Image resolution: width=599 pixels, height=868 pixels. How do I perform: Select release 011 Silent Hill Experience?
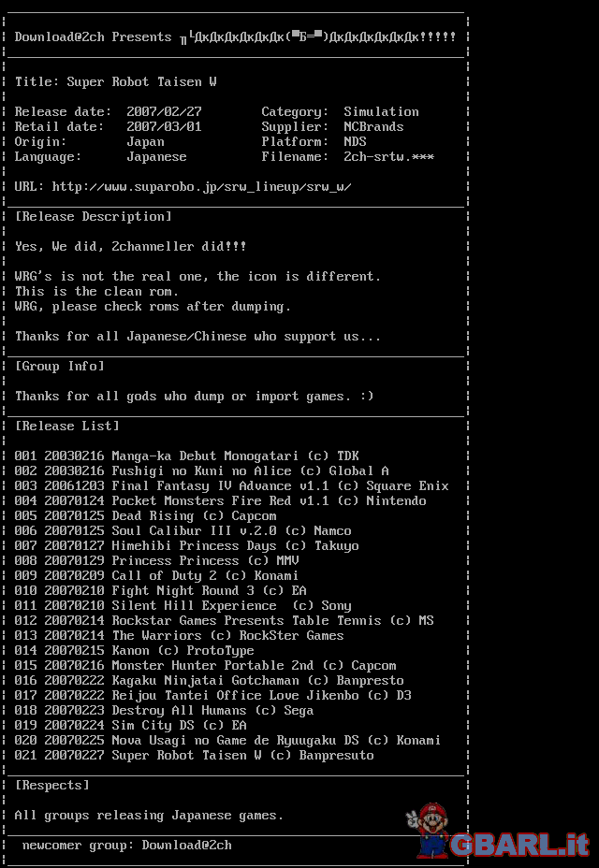point(183,605)
